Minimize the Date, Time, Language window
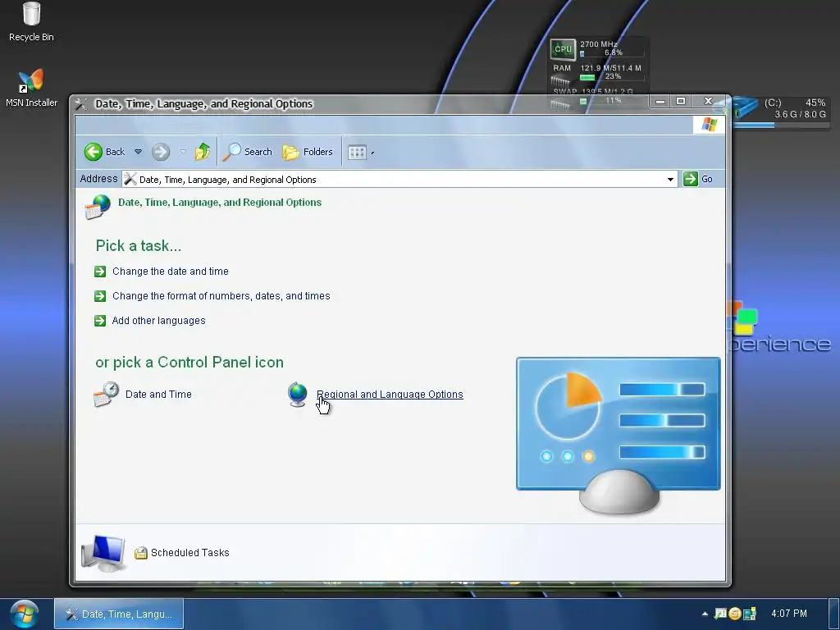This screenshot has width=840, height=630. coord(660,101)
